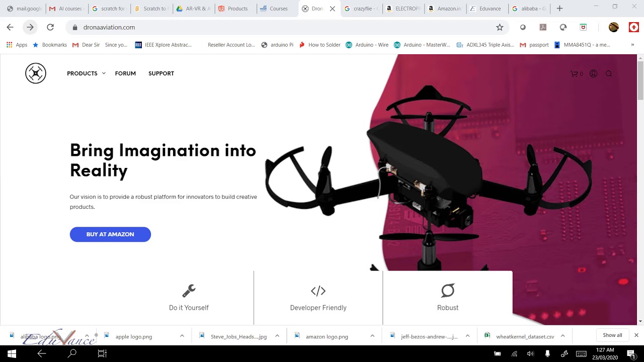The height and width of the screenshot is (362, 644).
Task: Switch to the Eduvance tab
Action: click(487, 9)
